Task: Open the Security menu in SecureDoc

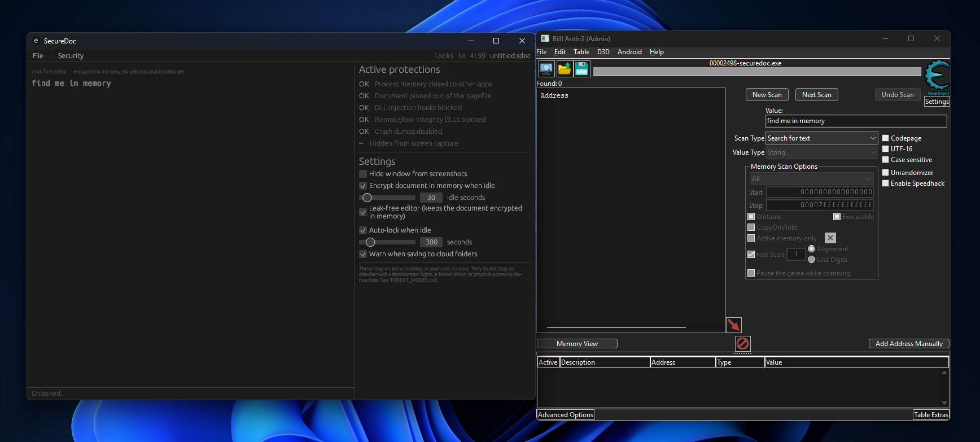Action: pos(71,56)
